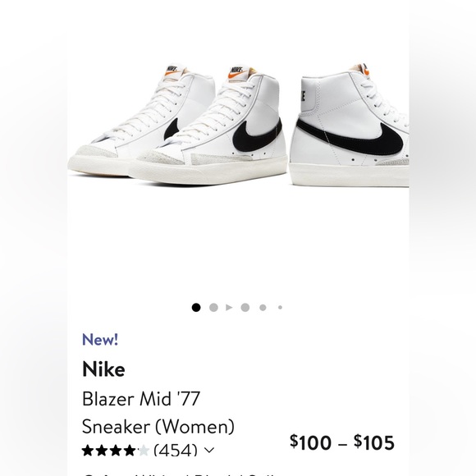Image resolution: width=476 pixels, height=476 pixels.
Task: Select the first black carousel dot
Action: coord(196,308)
